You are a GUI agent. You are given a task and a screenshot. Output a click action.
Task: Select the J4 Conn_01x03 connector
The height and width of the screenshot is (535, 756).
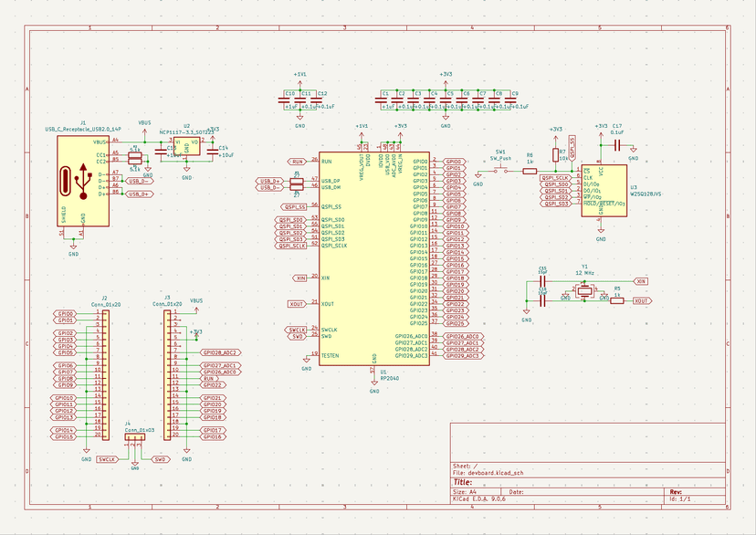tap(135, 442)
